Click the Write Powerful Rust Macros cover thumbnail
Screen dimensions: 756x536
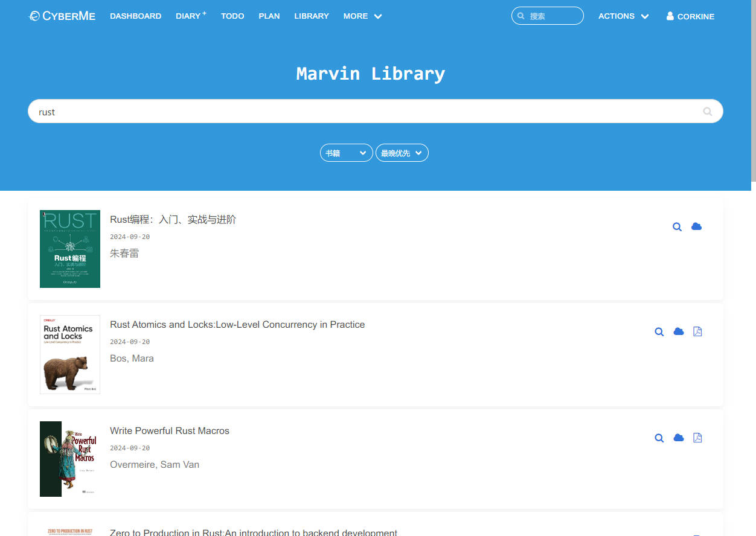pyautogui.click(x=70, y=459)
